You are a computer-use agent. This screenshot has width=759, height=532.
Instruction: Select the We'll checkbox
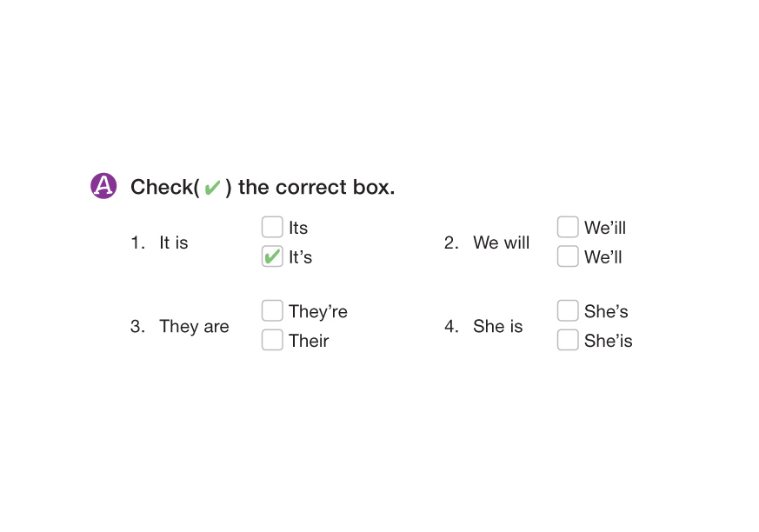tap(568, 256)
